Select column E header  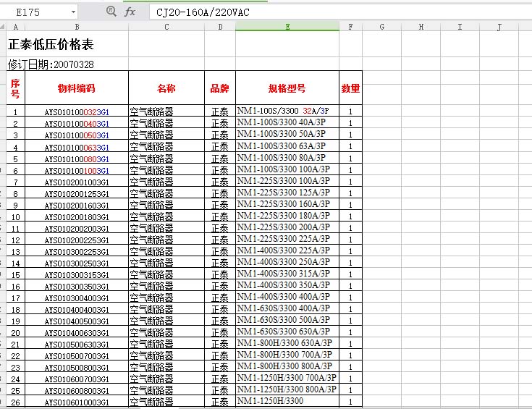287,27
